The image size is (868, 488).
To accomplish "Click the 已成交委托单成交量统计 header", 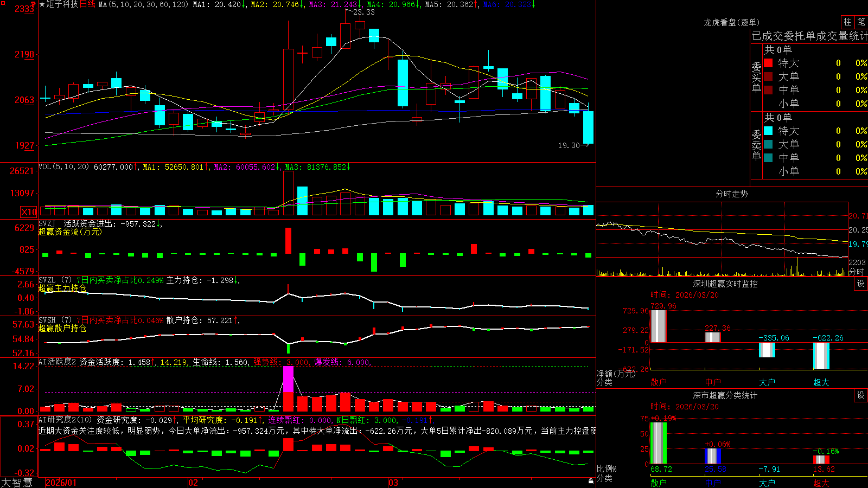I will [x=809, y=36].
